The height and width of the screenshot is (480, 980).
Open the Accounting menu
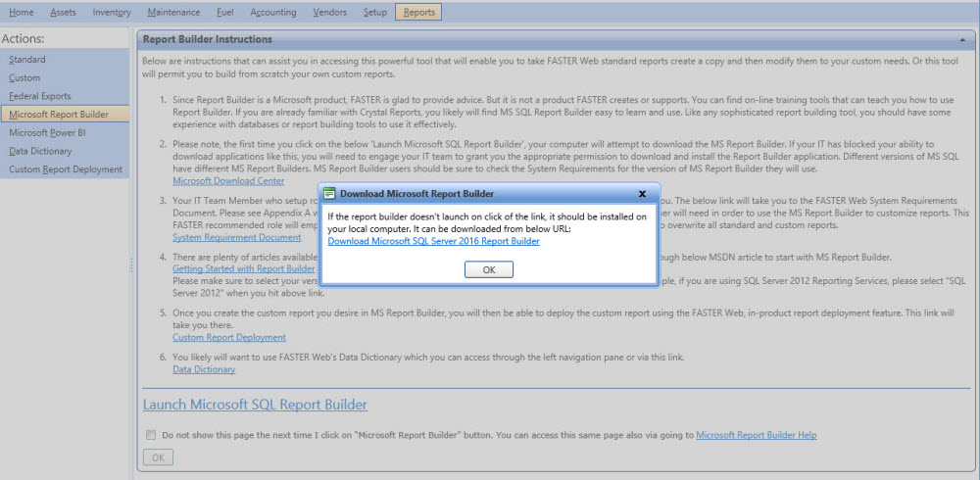[272, 12]
